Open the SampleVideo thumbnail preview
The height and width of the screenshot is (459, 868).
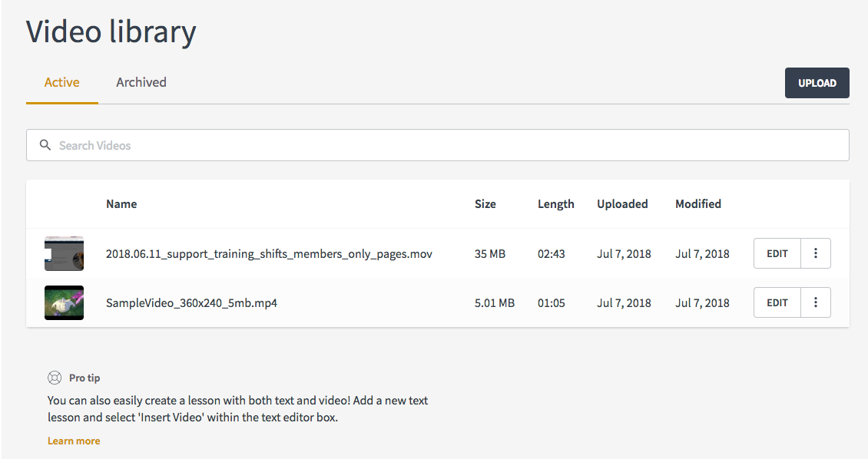click(x=64, y=302)
